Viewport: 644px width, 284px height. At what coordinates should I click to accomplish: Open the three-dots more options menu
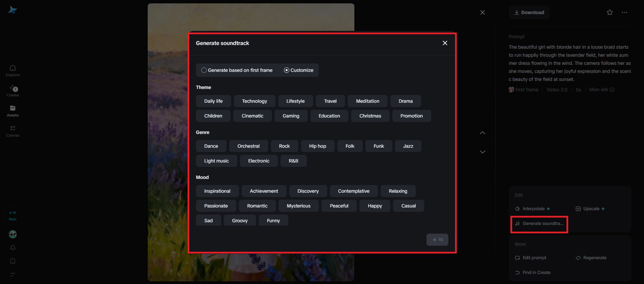coord(625,12)
